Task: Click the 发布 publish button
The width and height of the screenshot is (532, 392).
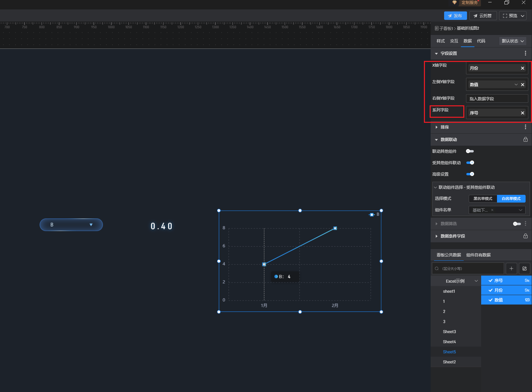Action: point(455,16)
